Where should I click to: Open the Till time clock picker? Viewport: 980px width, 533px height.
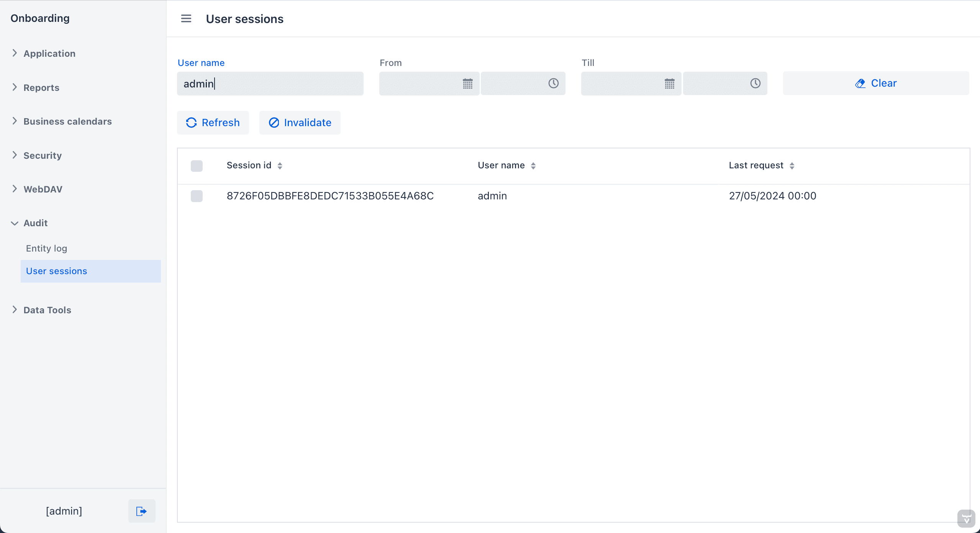[755, 84]
